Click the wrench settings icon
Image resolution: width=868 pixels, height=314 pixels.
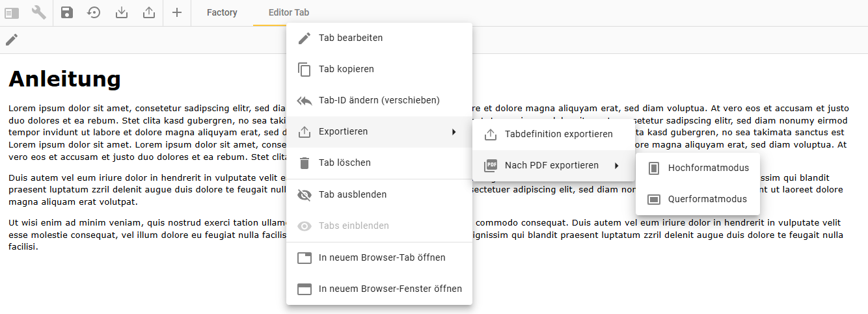tap(39, 12)
